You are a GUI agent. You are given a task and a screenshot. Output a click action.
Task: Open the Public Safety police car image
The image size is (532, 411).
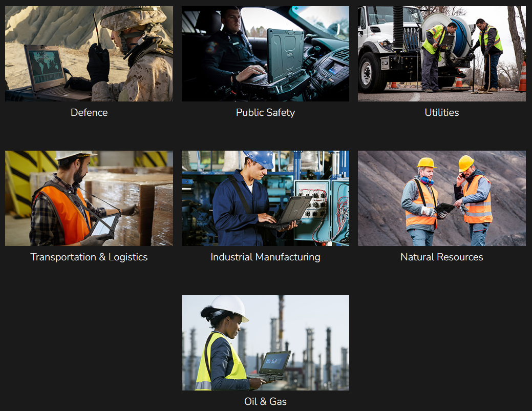(265, 54)
